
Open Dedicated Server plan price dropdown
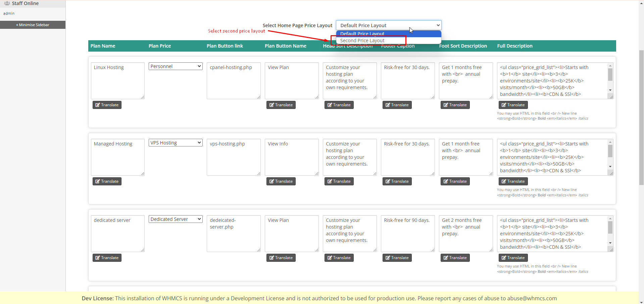(x=176, y=219)
